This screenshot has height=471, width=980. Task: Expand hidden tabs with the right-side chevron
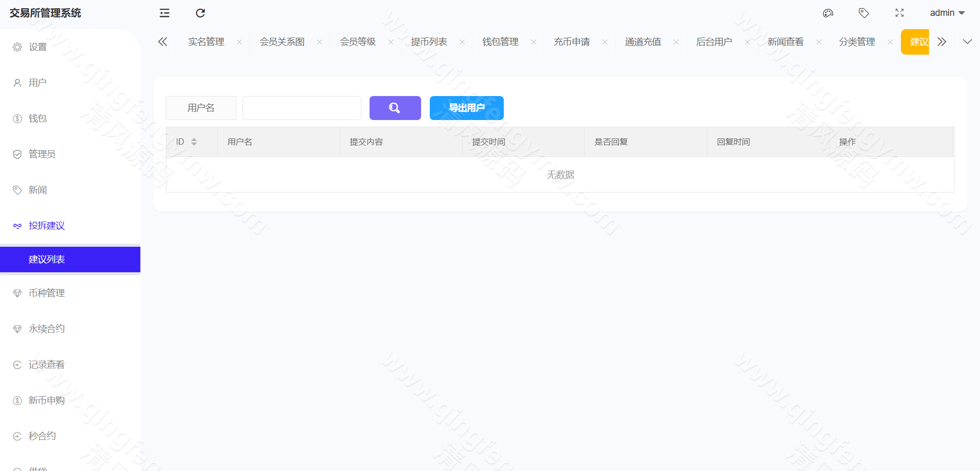[942, 41]
